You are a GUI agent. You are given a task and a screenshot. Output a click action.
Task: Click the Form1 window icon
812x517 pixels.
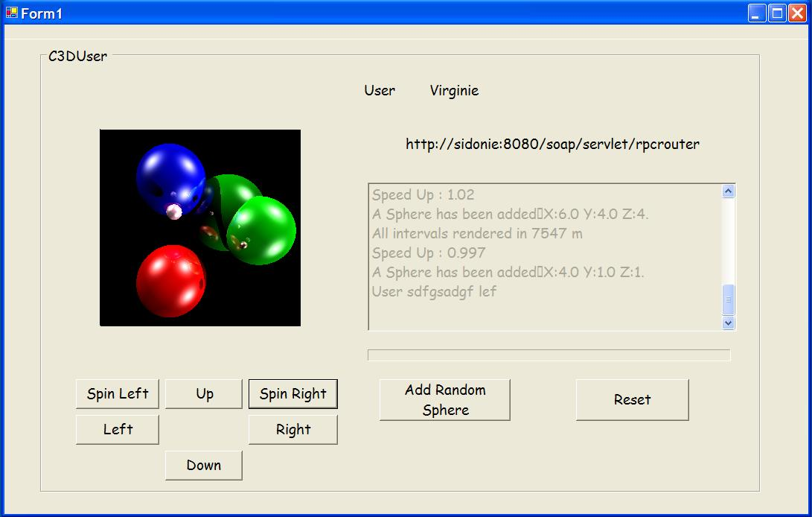(11, 13)
